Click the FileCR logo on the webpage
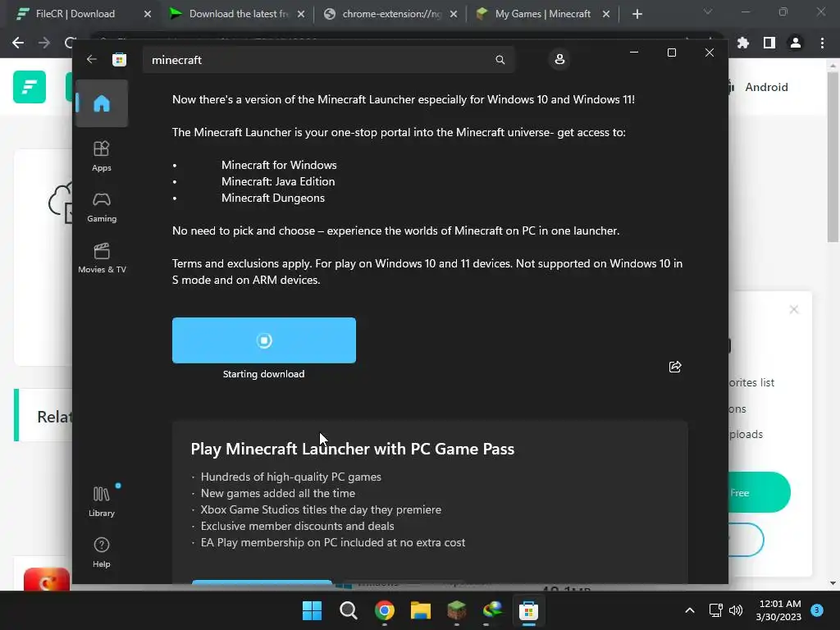This screenshot has width=840, height=630. click(30, 87)
